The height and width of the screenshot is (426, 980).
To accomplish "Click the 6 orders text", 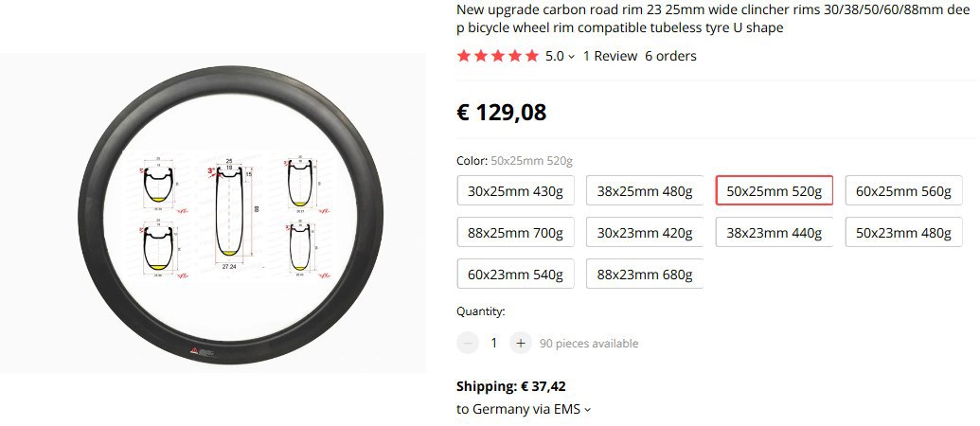I will tap(670, 56).
